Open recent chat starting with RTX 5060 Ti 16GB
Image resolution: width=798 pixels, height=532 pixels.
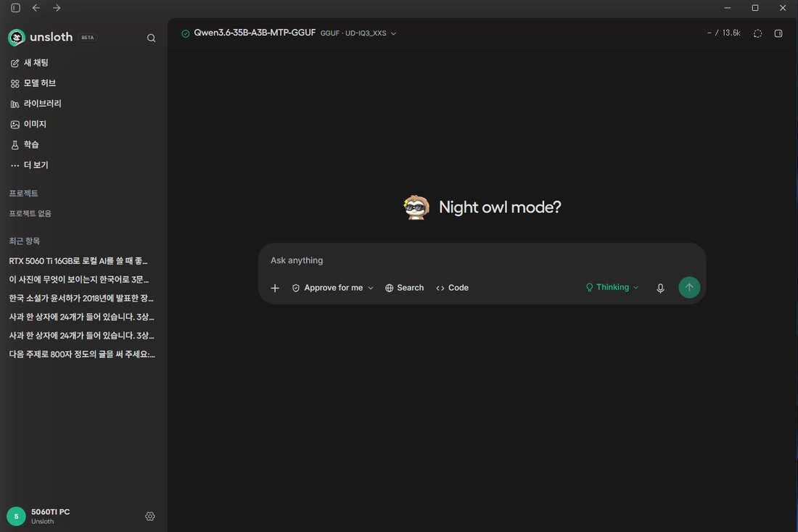click(78, 261)
